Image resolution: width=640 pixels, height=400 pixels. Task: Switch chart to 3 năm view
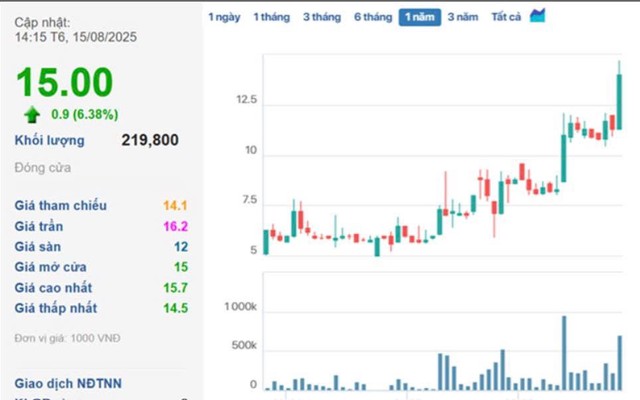[x=462, y=17]
